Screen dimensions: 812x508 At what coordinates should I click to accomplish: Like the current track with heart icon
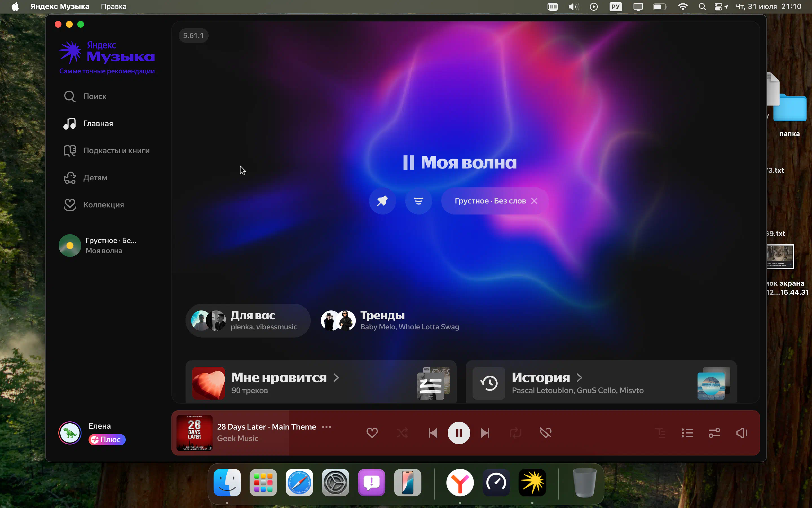(372, 433)
